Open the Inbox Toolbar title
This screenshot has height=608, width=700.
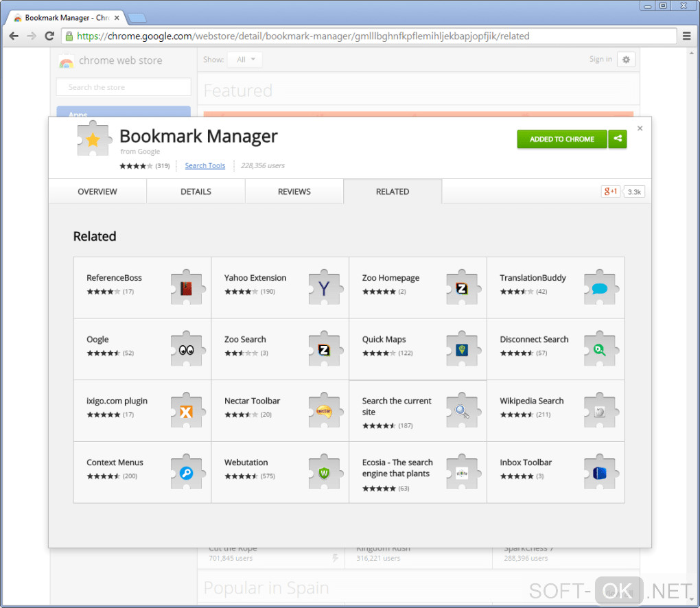click(526, 463)
